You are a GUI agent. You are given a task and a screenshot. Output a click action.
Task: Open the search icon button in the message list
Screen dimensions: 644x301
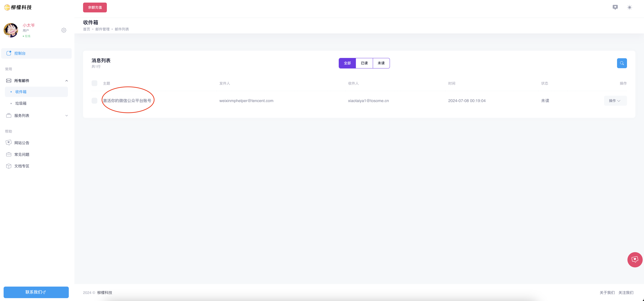[622, 63]
